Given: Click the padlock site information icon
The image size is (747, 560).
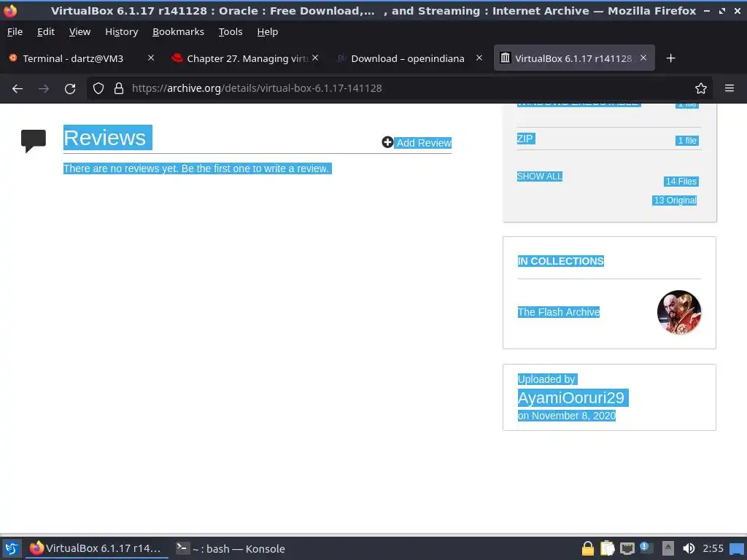Looking at the screenshot, I should click(119, 88).
